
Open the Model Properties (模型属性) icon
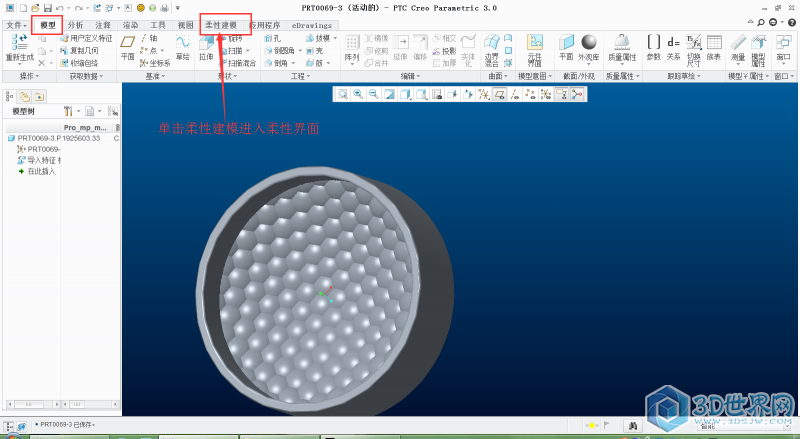tap(759, 50)
